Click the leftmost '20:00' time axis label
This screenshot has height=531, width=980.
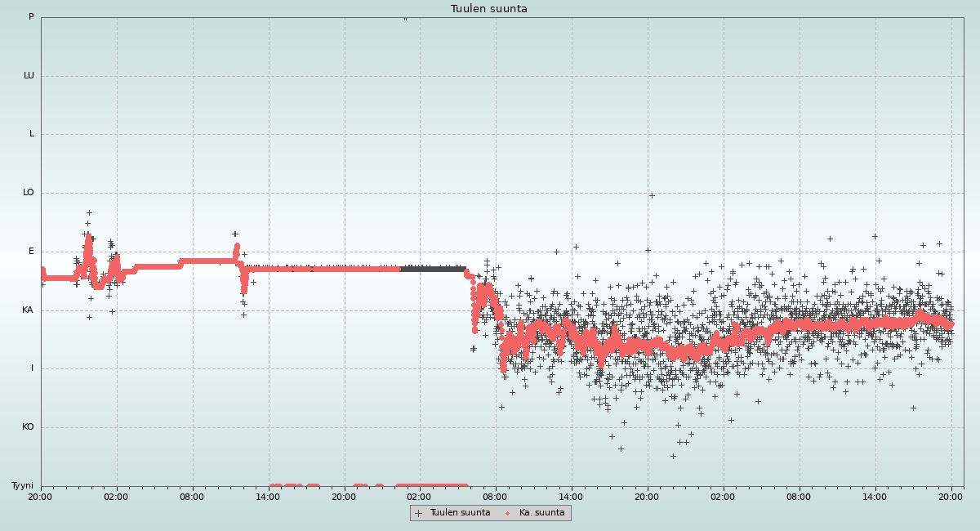(40, 496)
